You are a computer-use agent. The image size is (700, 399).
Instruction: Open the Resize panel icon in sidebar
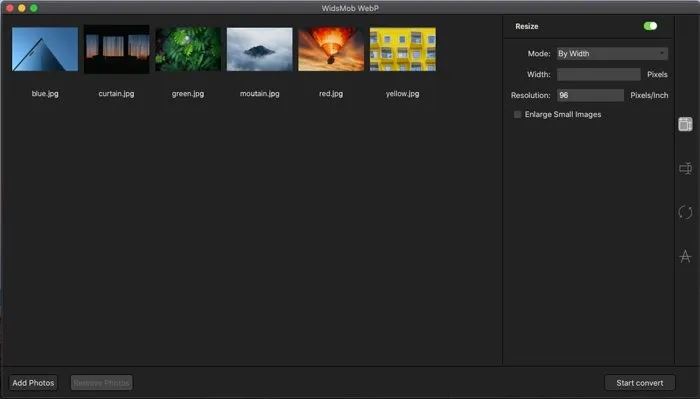click(685, 124)
